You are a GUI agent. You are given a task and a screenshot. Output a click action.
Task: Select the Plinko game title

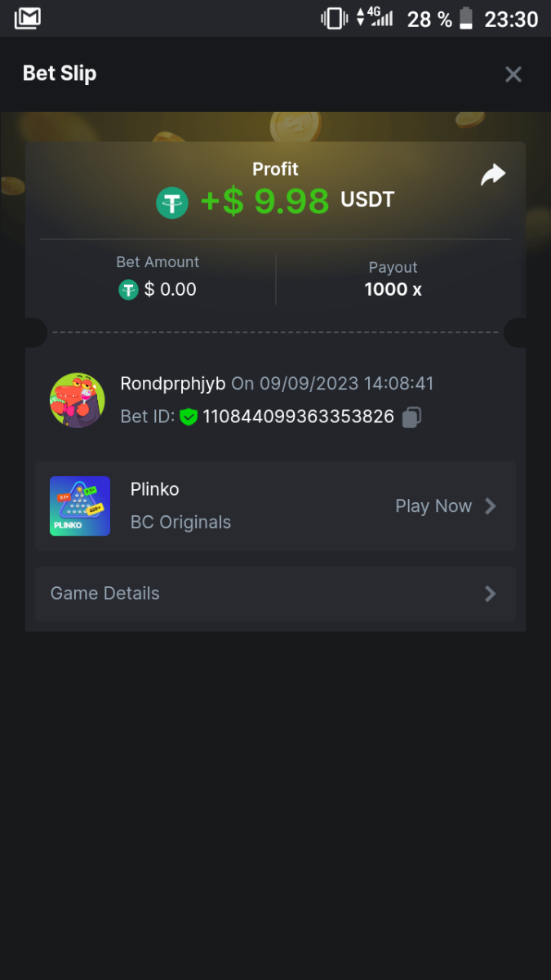pyautogui.click(x=154, y=489)
